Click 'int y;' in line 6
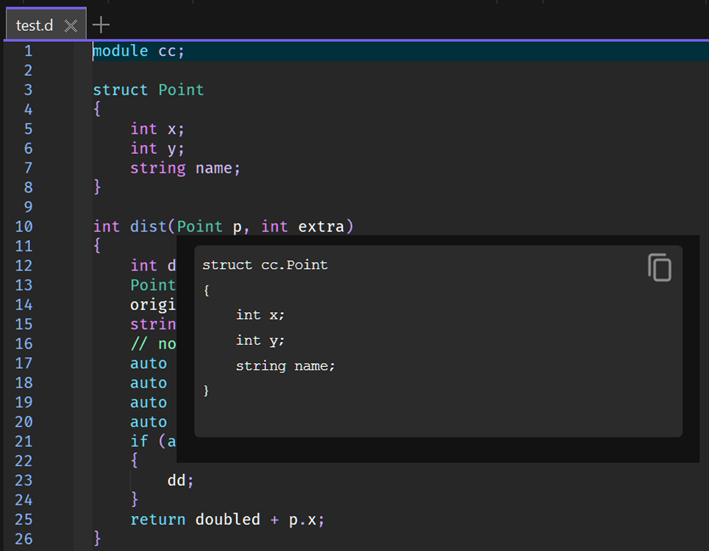This screenshot has height=551, width=709. click(x=157, y=149)
